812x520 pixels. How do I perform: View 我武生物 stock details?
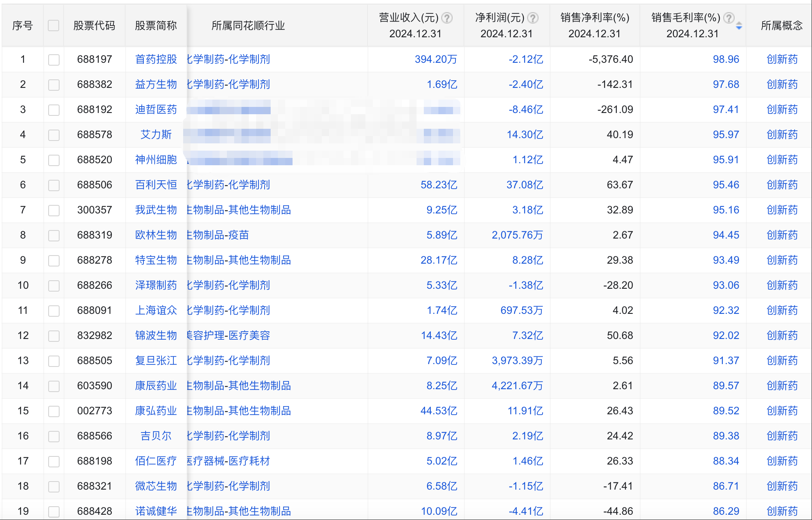point(156,210)
